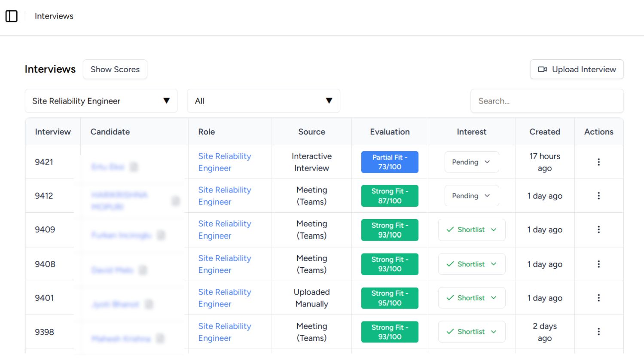This screenshot has height=358, width=644.
Task: Click the video camera icon on Upload Interview
Action: coord(542,69)
